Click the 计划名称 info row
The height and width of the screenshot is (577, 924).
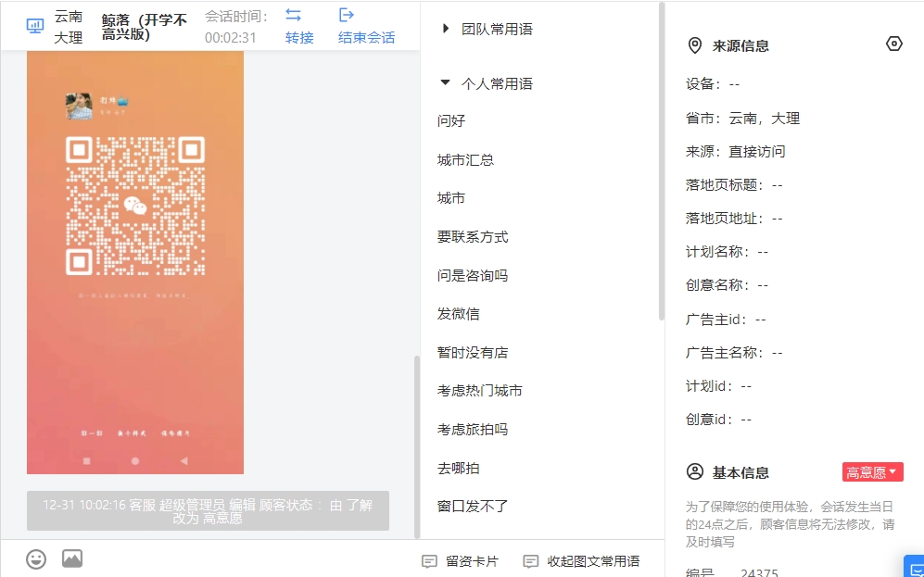[x=727, y=252]
